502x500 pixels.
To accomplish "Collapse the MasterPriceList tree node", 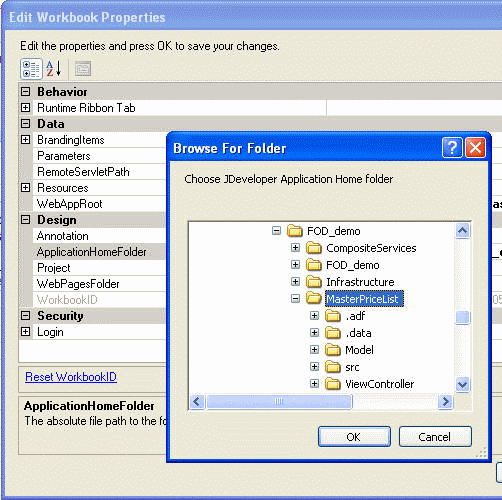I will point(295,298).
